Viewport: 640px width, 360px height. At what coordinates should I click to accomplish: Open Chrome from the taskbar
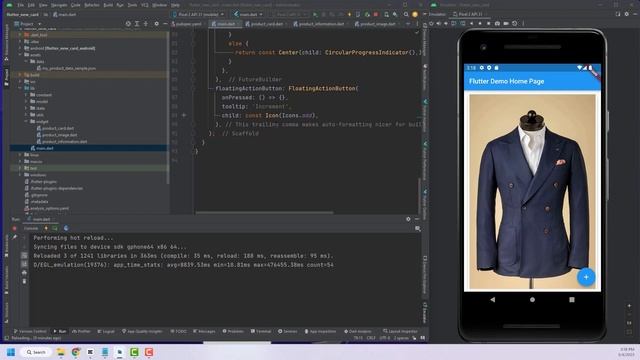point(76,352)
